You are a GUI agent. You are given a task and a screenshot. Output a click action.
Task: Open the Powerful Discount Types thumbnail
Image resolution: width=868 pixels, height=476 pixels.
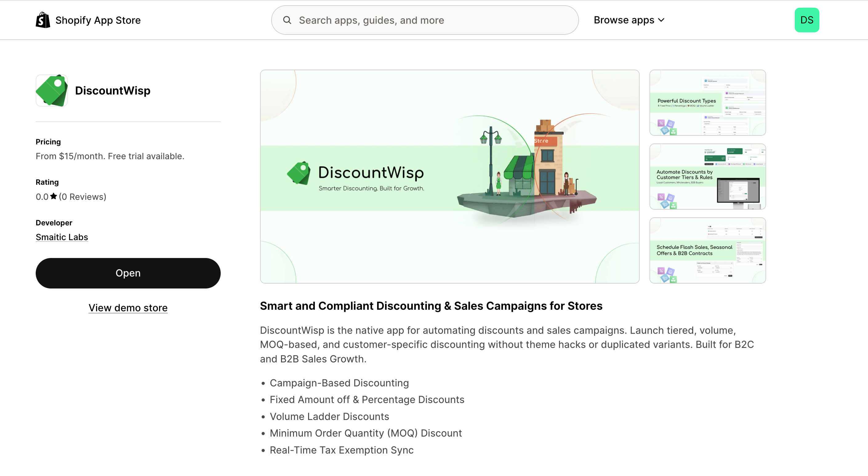click(x=707, y=103)
